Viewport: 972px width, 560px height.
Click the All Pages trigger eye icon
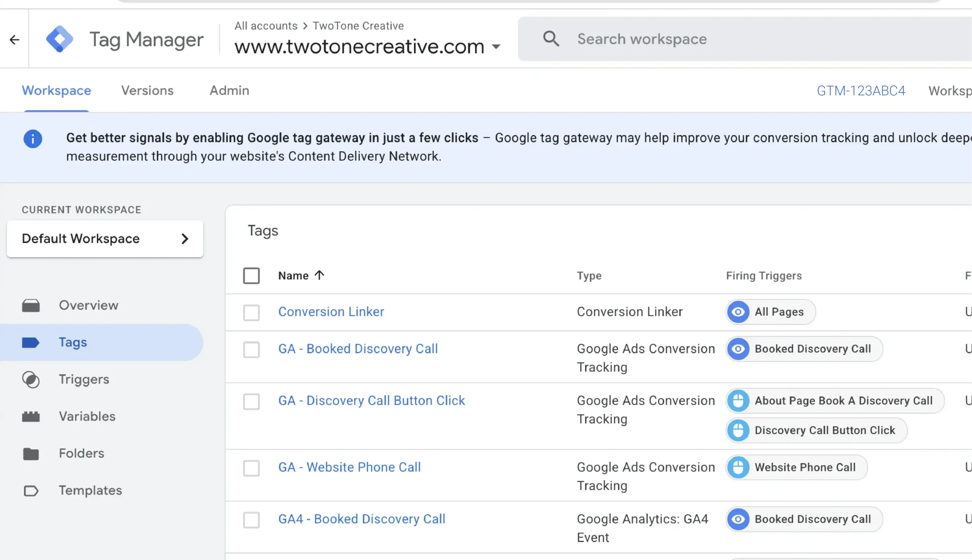tap(738, 312)
